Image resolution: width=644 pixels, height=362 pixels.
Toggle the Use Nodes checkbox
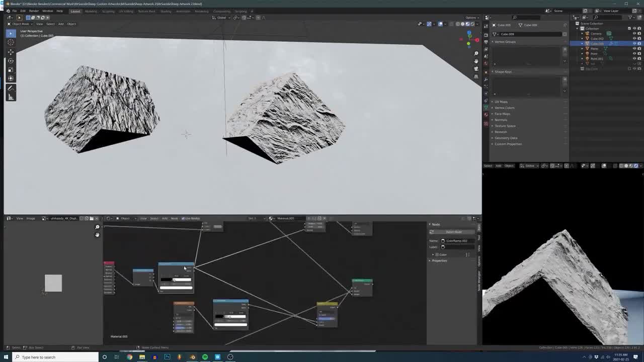[x=183, y=218]
